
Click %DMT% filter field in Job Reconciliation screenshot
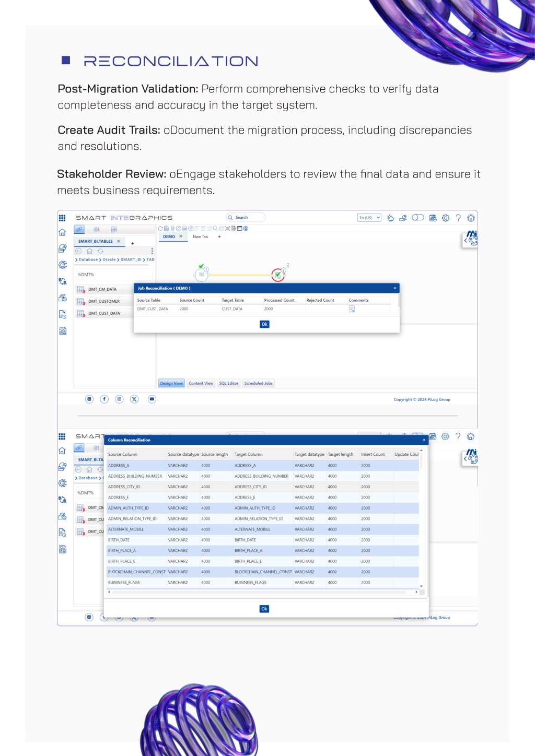(114, 275)
